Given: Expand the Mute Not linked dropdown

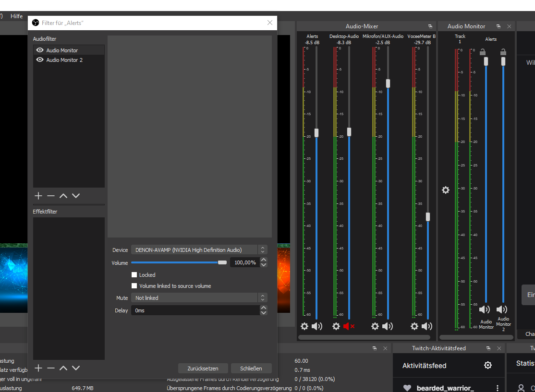Looking at the screenshot, I should 199,298.
